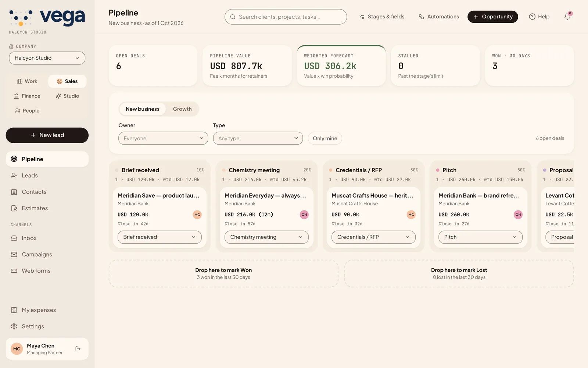Select the Weighted forecast stat card
Screen dimensions: 588x368
point(341,66)
